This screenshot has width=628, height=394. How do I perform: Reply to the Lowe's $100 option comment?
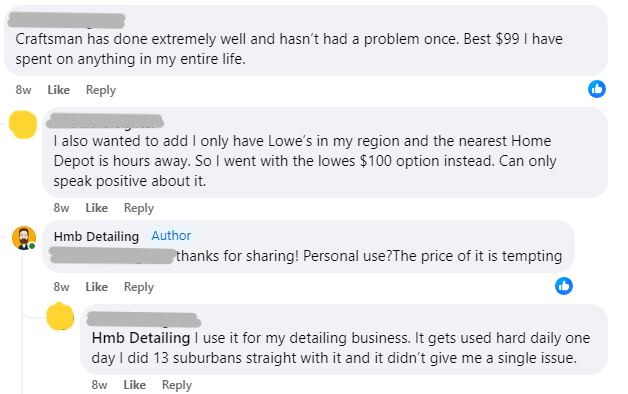click(139, 208)
